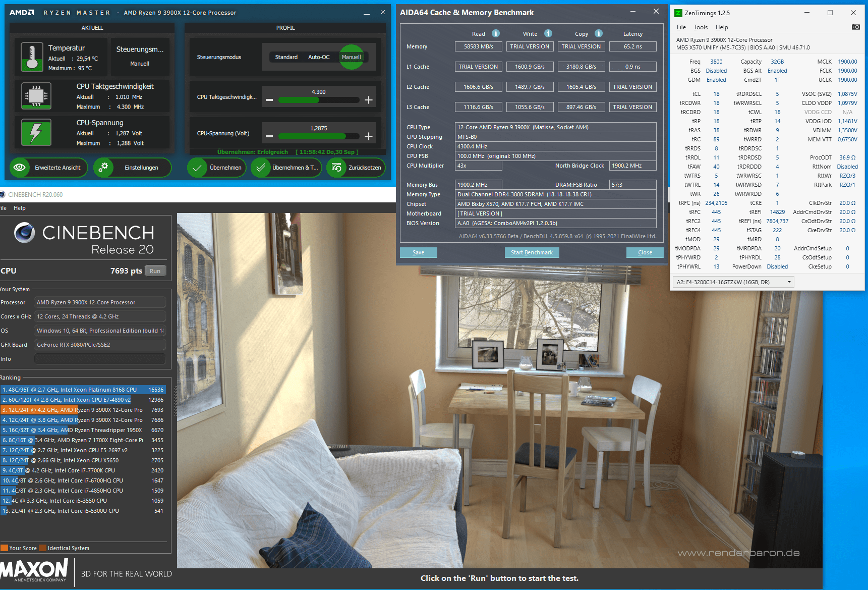Click the CPU Clock field showing 4300.4 MHz

(x=556, y=146)
